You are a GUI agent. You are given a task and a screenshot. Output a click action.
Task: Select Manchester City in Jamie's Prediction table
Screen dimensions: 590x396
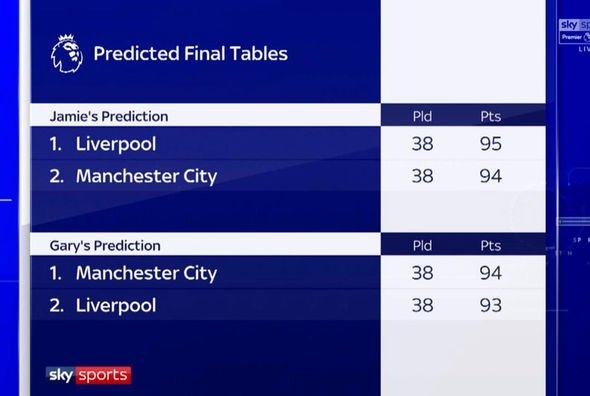(146, 176)
